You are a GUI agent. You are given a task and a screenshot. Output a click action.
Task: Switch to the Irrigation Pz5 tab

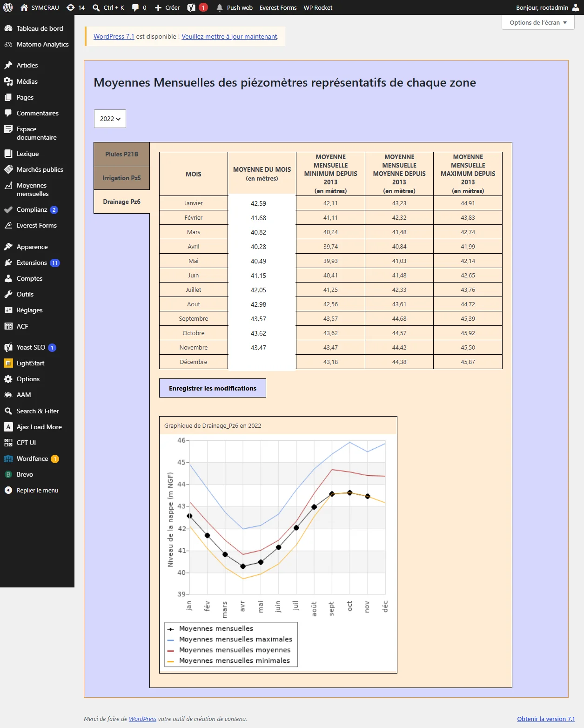pos(121,178)
